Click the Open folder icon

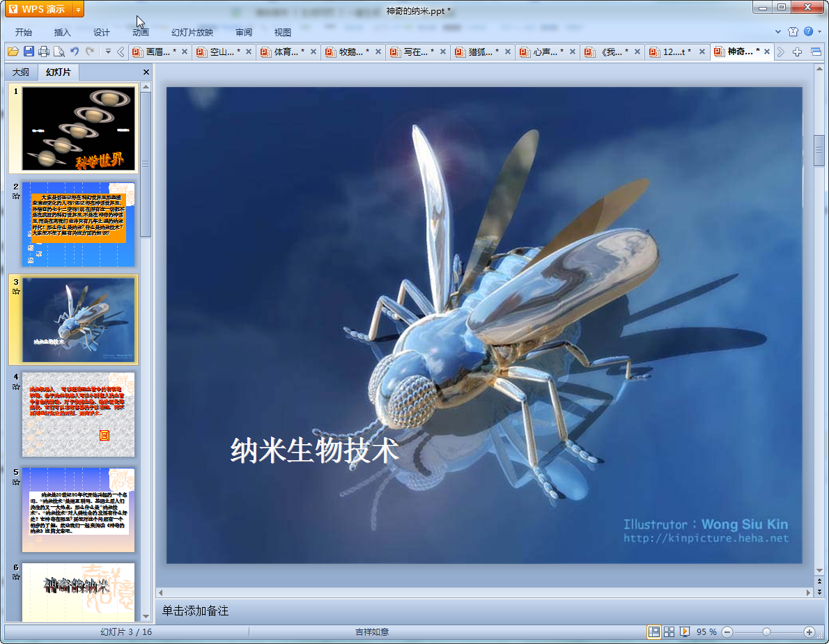(13, 52)
